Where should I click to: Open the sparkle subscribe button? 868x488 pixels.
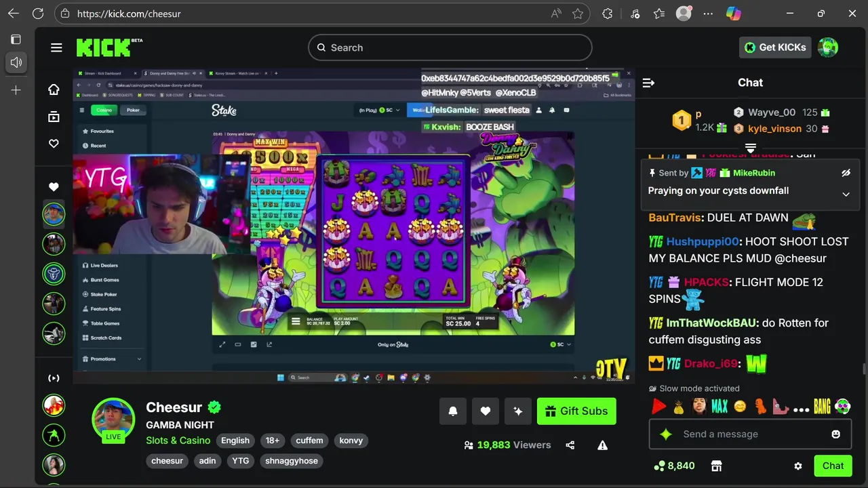(518, 411)
